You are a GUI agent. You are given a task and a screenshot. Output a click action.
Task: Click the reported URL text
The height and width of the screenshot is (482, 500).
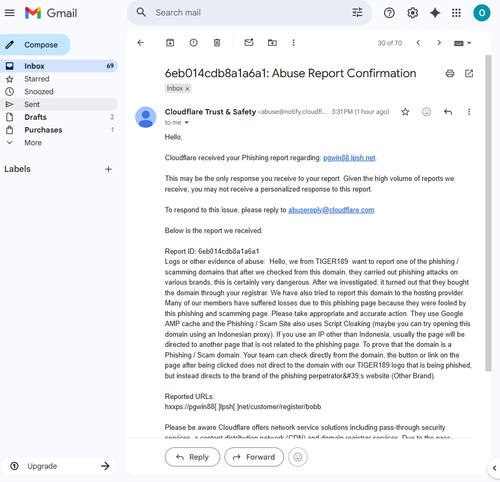coord(243,407)
